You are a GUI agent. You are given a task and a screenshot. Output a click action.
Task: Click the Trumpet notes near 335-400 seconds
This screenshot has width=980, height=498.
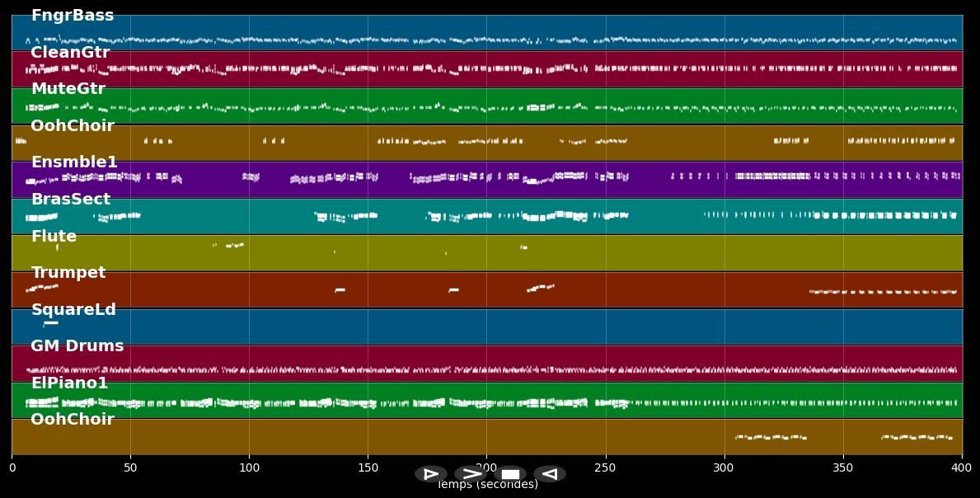[883, 292]
